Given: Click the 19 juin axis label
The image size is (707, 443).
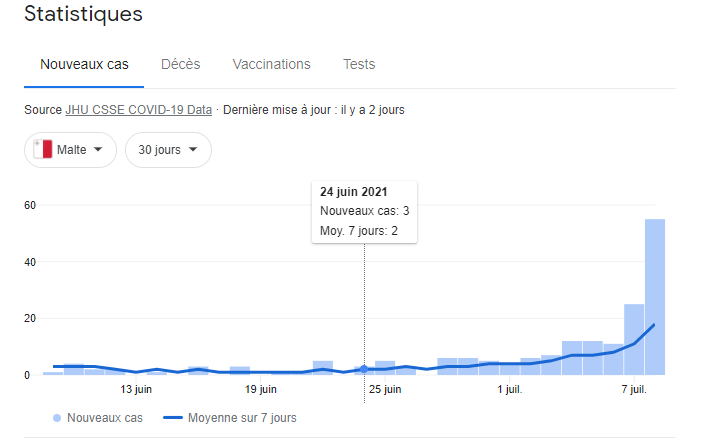Looking at the screenshot, I should point(260,389).
